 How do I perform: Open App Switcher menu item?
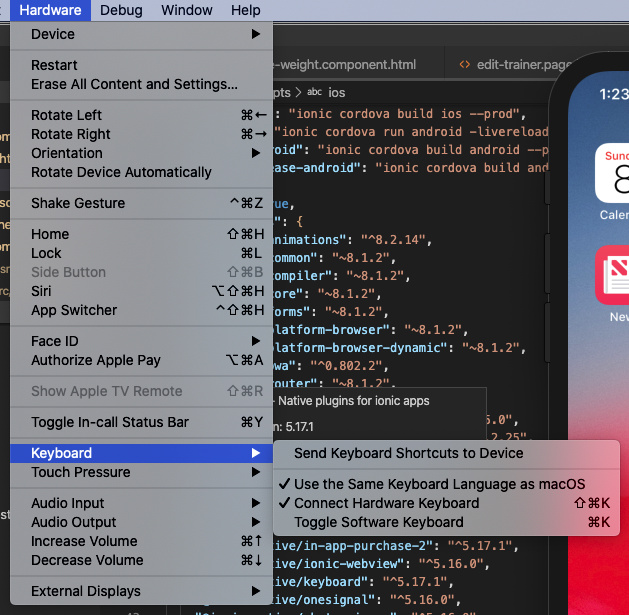(141, 310)
